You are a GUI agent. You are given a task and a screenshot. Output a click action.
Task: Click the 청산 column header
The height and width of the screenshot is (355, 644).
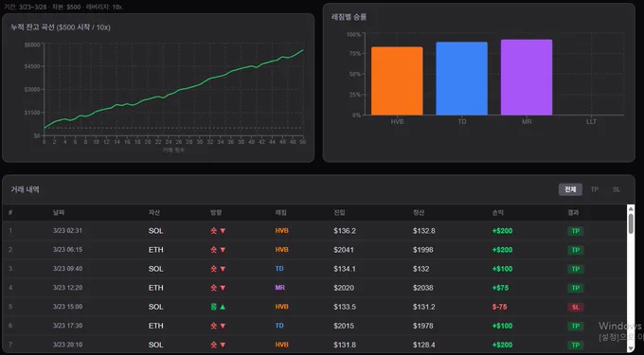click(419, 213)
